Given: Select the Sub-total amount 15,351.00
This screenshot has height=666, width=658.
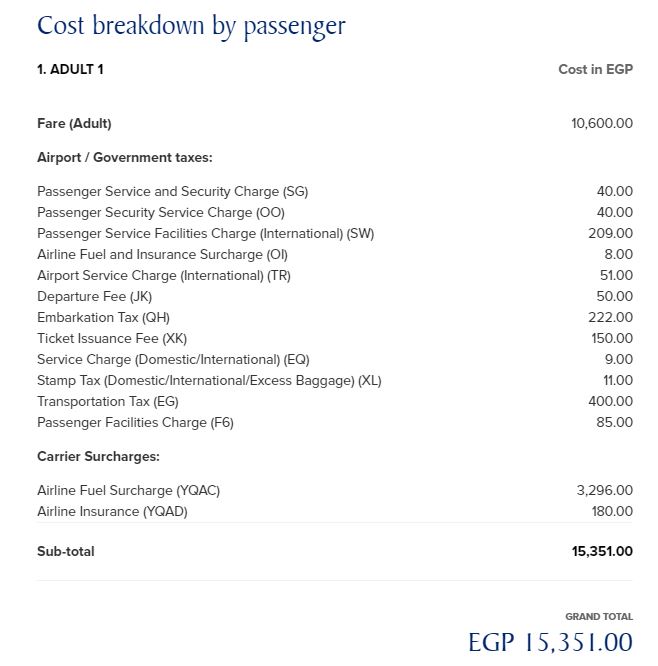Looking at the screenshot, I should (x=602, y=551).
